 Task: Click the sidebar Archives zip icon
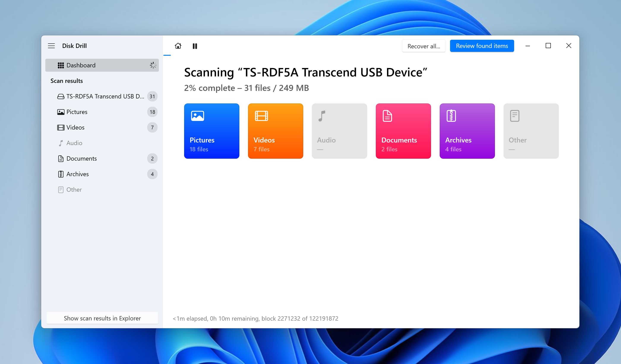point(61,174)
